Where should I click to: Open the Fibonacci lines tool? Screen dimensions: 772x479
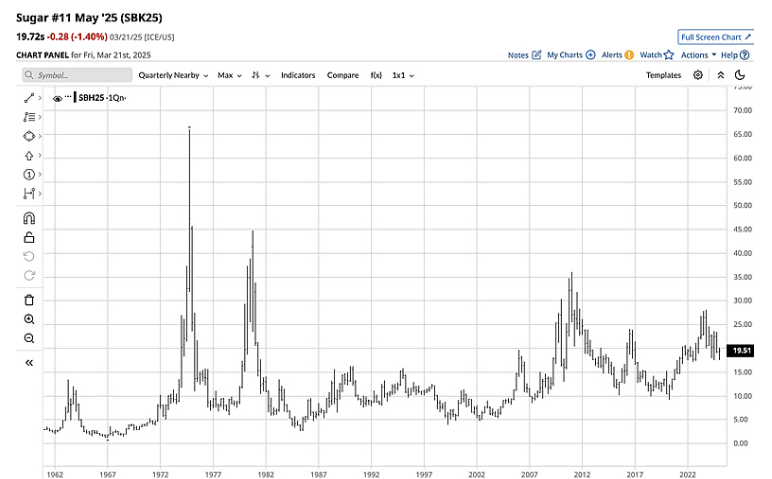point(28,117)
